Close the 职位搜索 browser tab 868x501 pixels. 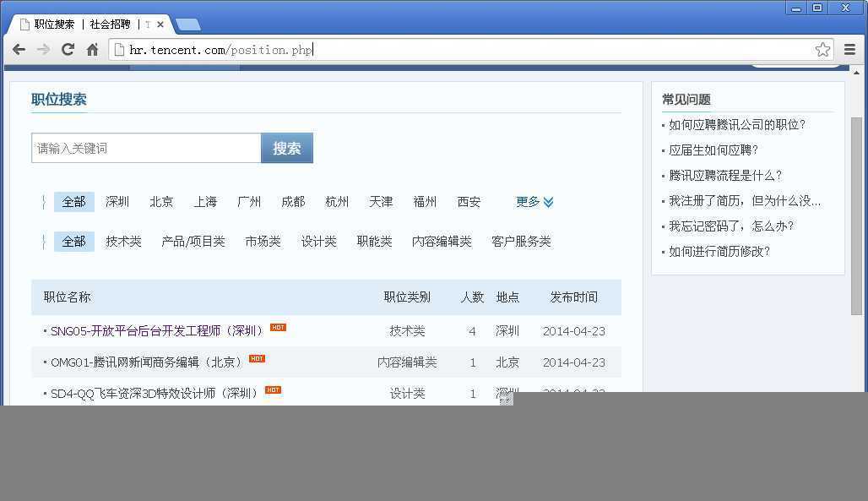tap(160, 25)
